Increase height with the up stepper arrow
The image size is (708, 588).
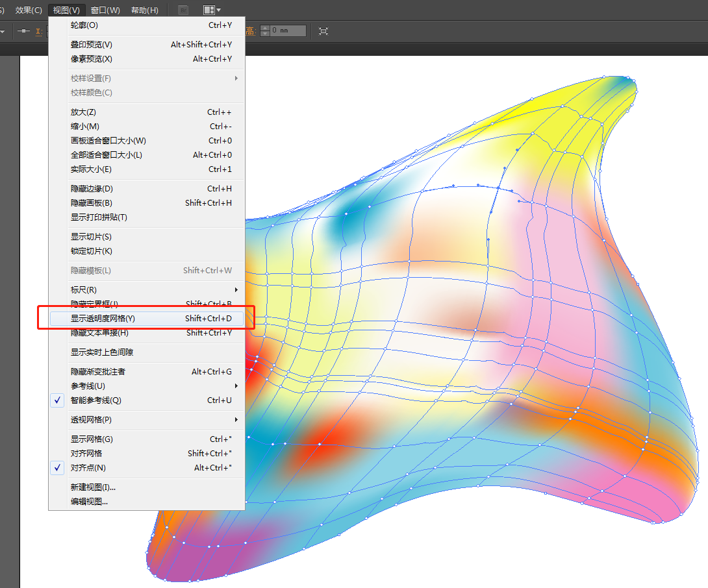pos(265,28)
